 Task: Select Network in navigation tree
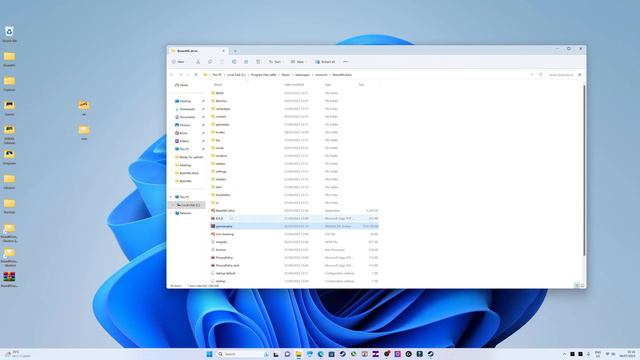(x=183, y=213)
